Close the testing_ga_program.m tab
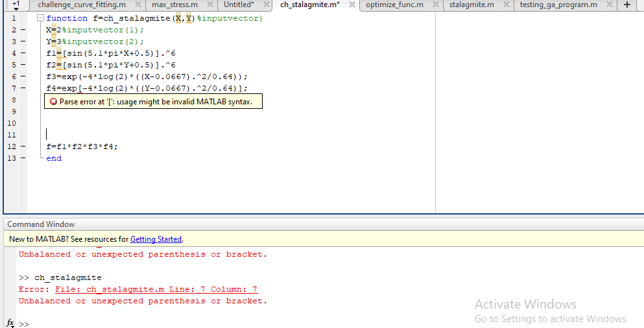The image size is (644, 328). click(x=608, y=5)
